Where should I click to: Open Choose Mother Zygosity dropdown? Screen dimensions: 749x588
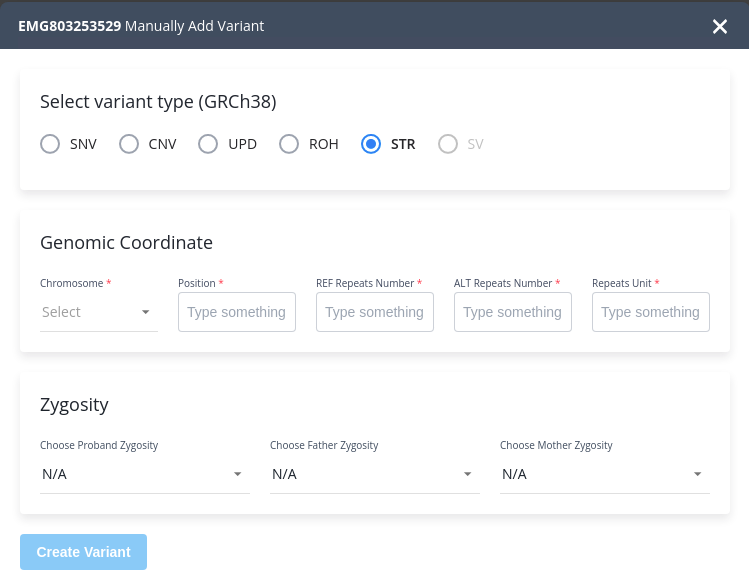coord(605,474)
